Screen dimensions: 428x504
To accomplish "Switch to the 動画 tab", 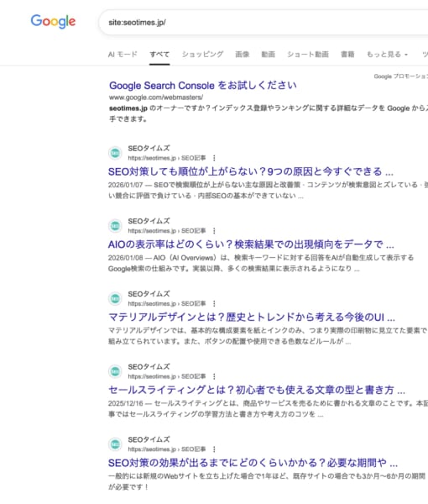I will [x=268, y=55].
